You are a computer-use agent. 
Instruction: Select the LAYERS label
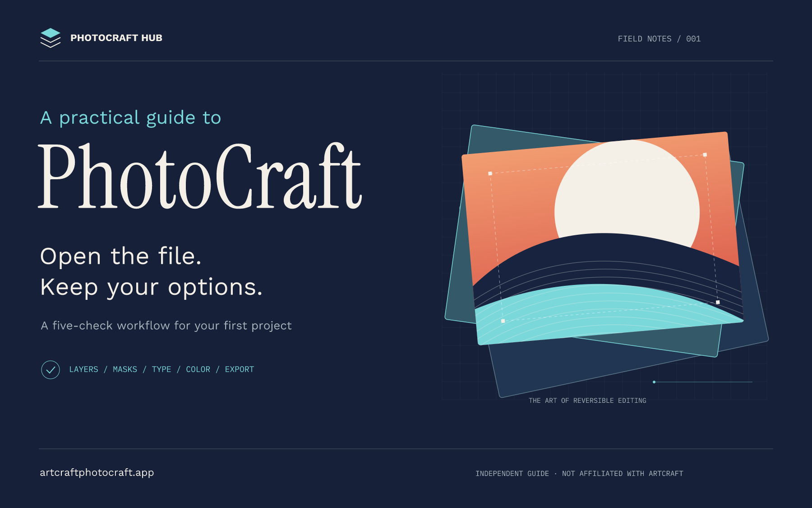pyautogui.click(x=84, y=369)
